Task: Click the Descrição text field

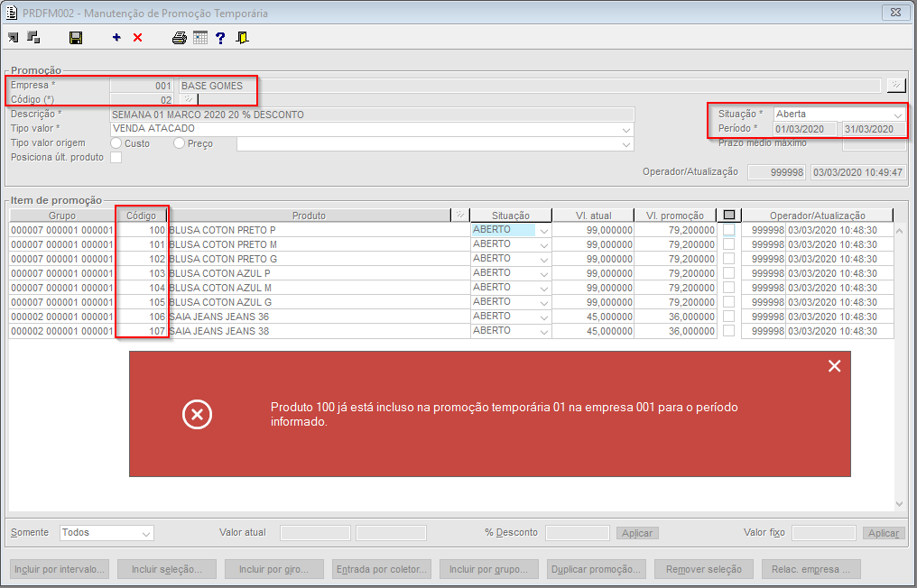Action: (x=372, y=115)
